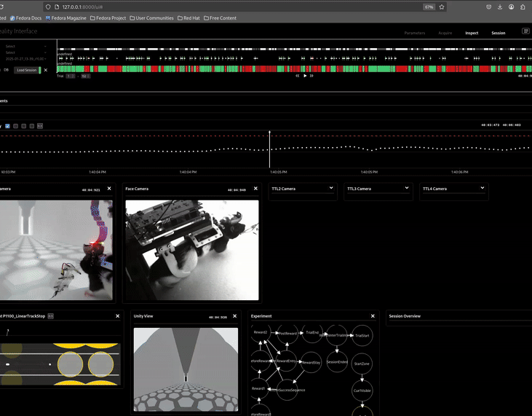Open Fedora Docs bookmark
The width and height of the screenshot is (532, 416).
point(25,18)
